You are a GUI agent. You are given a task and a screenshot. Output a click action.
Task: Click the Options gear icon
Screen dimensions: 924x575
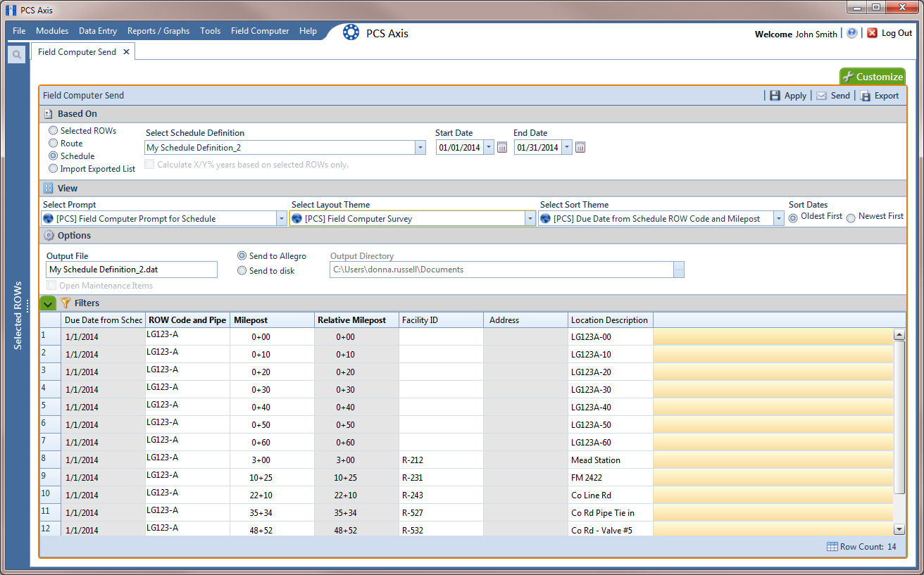click(x=49, y=236)
